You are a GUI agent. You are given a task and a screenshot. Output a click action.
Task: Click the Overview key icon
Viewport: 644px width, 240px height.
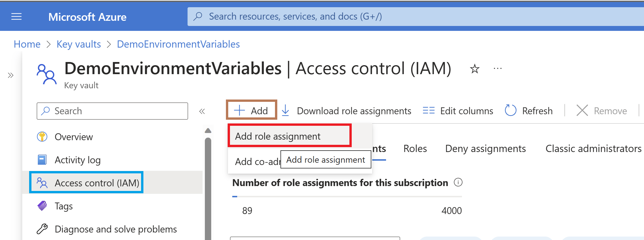click(x=42, y=136)
